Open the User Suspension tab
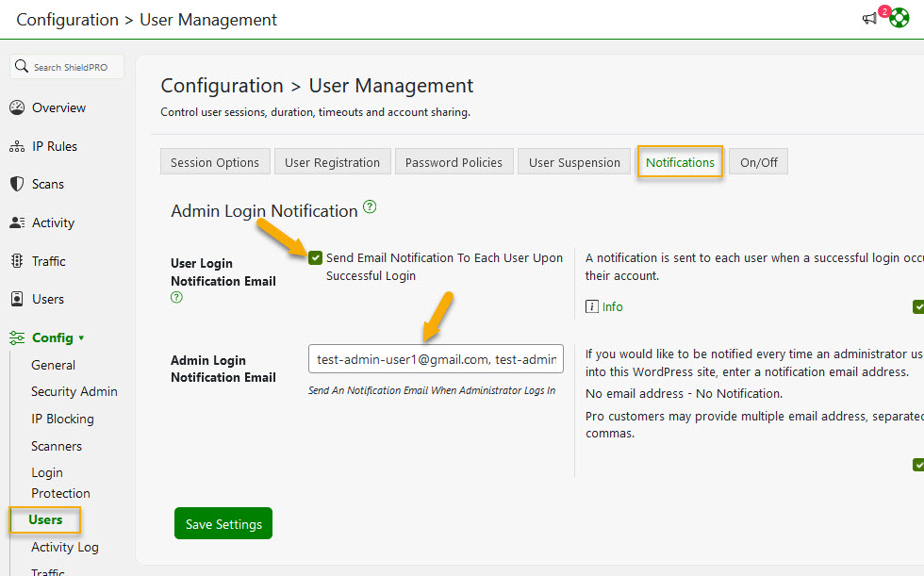 click(573, 161)
